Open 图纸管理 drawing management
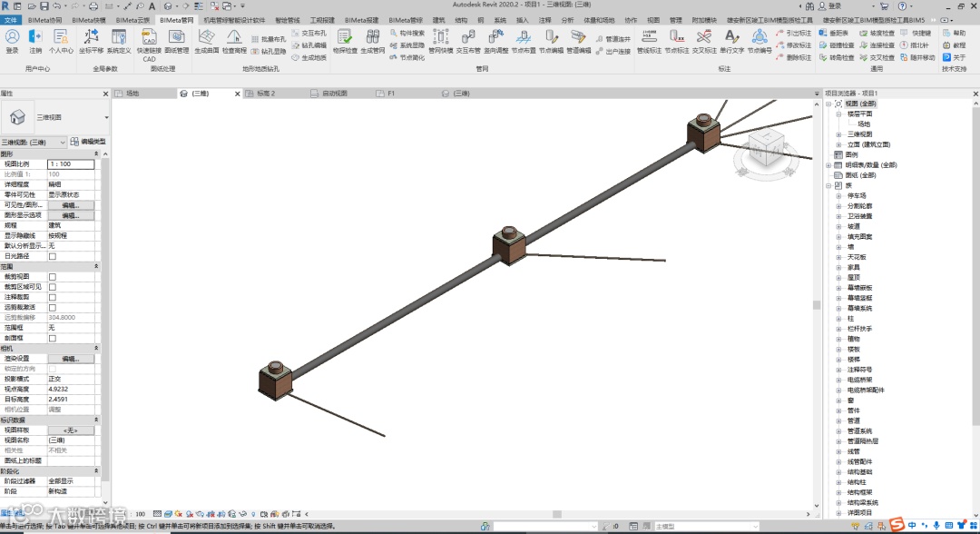Image resolution: width=980 pixels, height=534 pixels. click(x=176, y=41)
